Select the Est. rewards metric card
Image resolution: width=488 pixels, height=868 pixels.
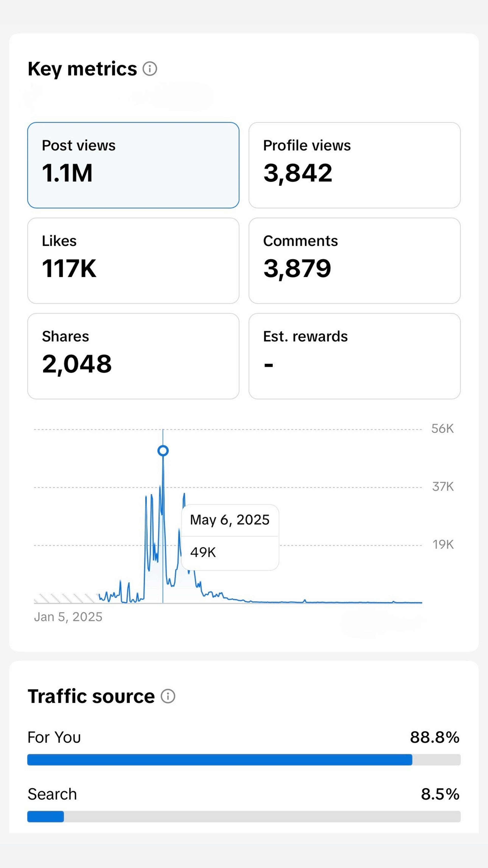(355, 356)
